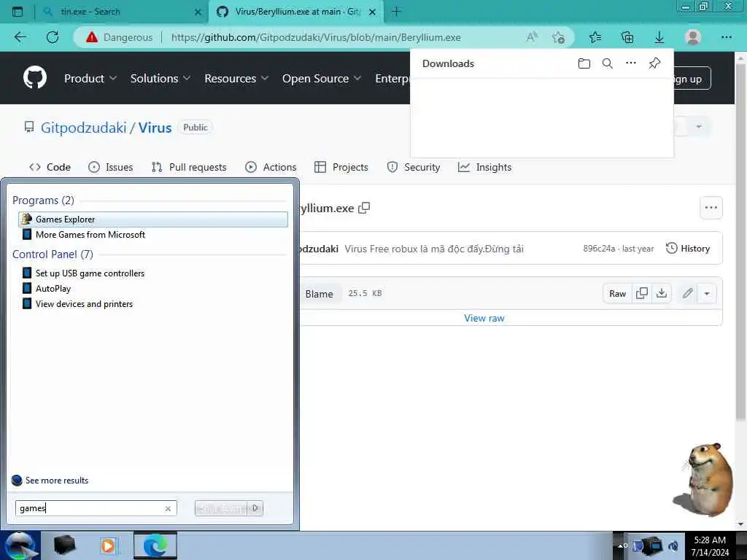Add this page to favorites star icon

click(558, 37)
